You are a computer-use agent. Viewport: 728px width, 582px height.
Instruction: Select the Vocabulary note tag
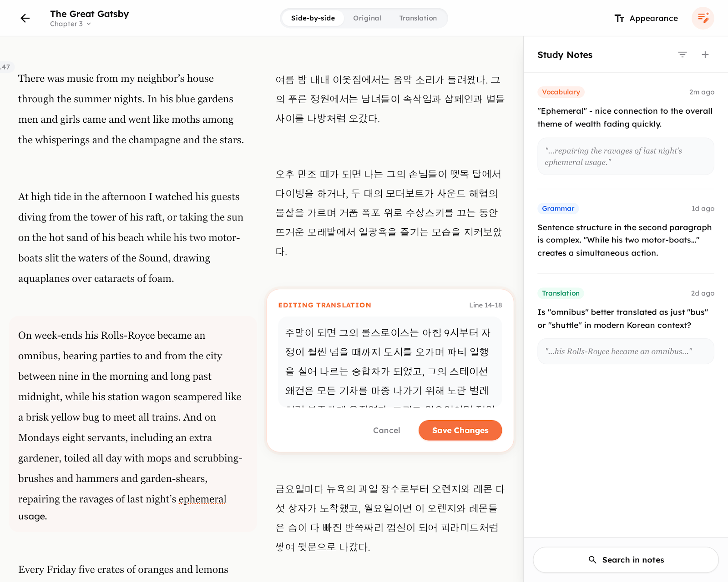pyautogui.click(x=561, y=92)
